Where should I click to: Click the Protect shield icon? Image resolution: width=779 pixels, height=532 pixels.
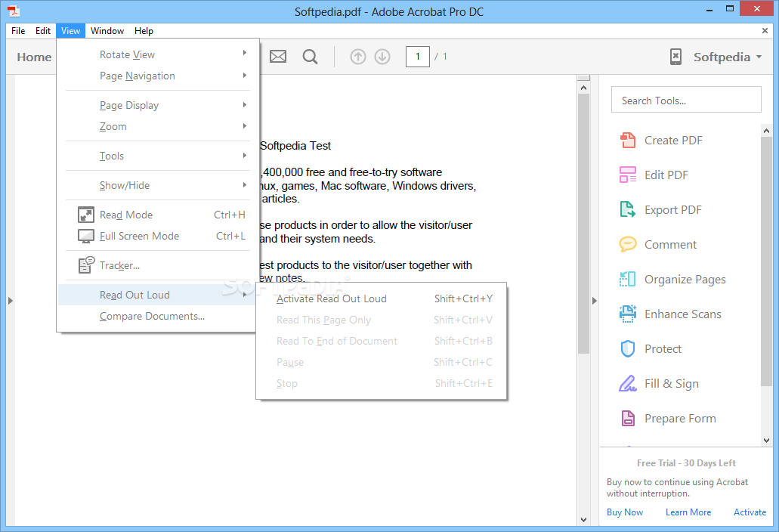627,348
